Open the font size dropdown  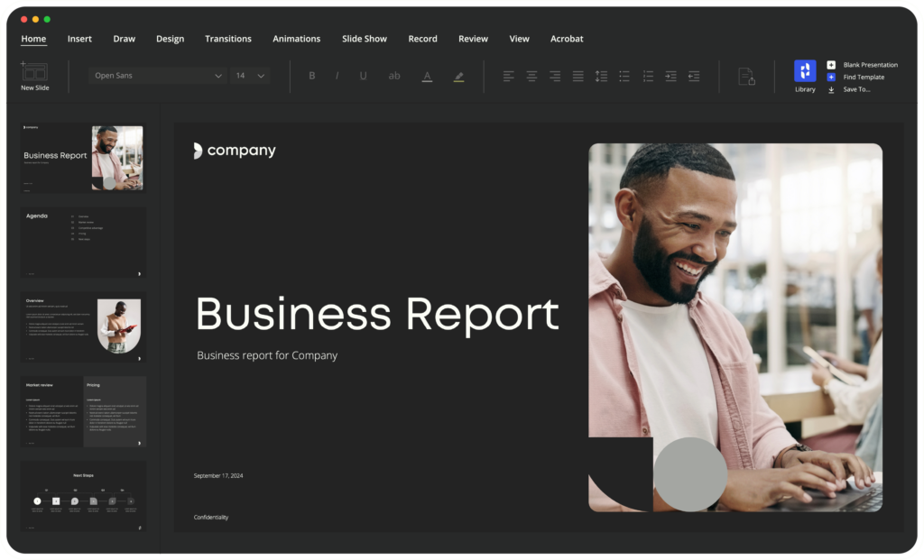(250, 76)
